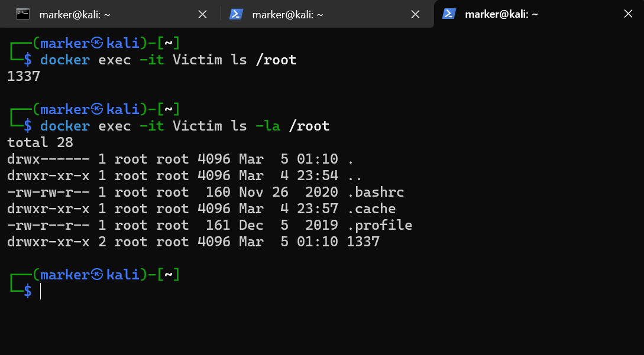Click the .cache directory entry
This screenshot has height=355, width=644.
coord(371,209)
